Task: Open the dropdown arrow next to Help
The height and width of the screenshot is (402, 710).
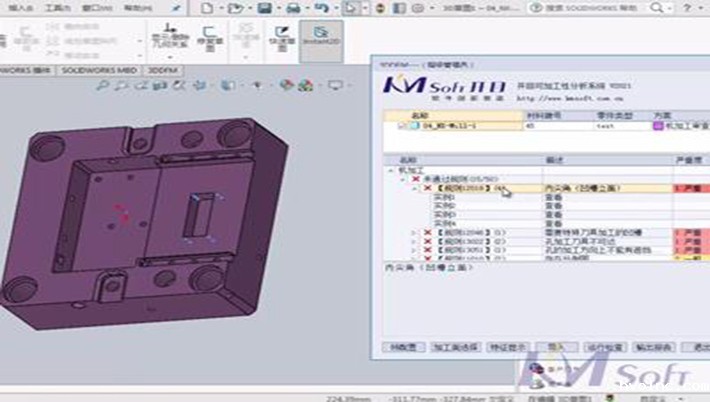Action: tap(699, 8)
